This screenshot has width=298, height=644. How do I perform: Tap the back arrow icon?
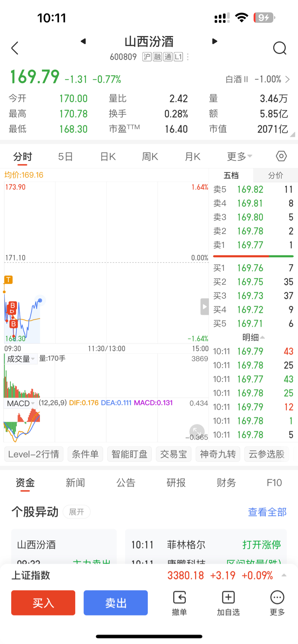coord(15,48)
